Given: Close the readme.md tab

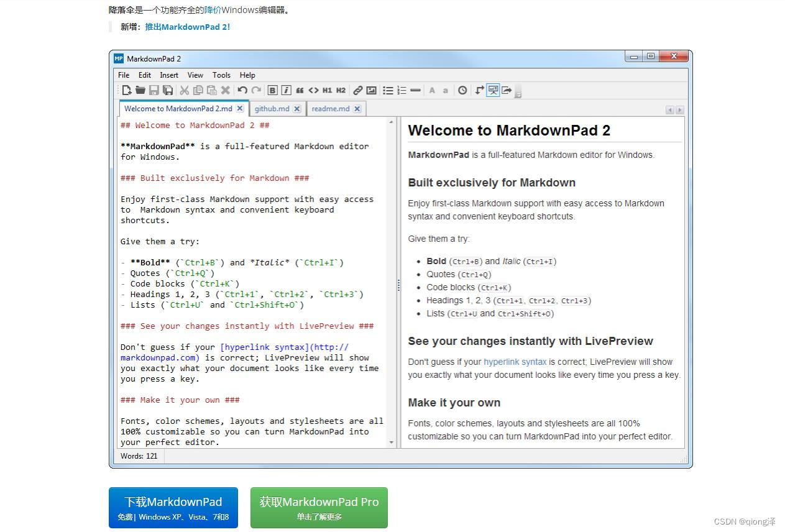Looking at the screenshot, I should pos(357,108).
